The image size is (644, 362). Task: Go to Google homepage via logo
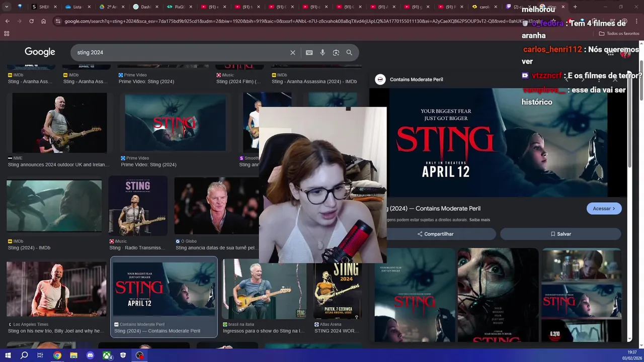pyautogui.click(x=40, y=52)
